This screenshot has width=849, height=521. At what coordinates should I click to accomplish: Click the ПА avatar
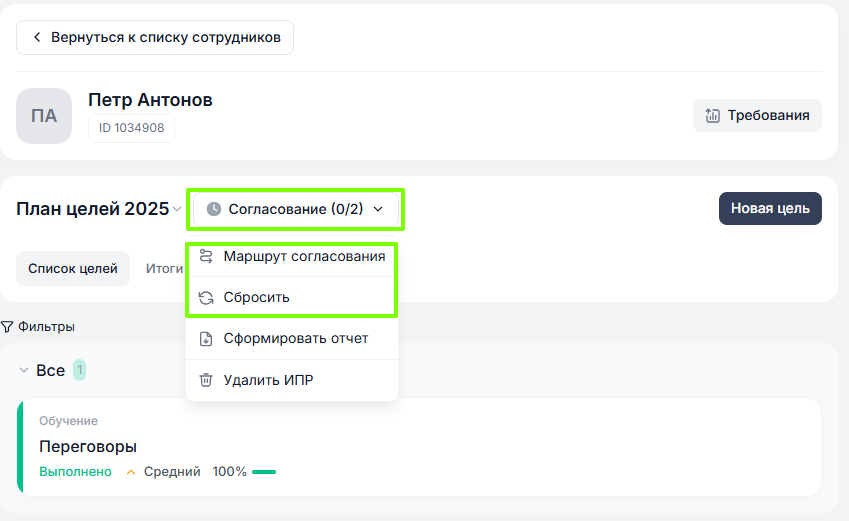(x=44, y=116)
